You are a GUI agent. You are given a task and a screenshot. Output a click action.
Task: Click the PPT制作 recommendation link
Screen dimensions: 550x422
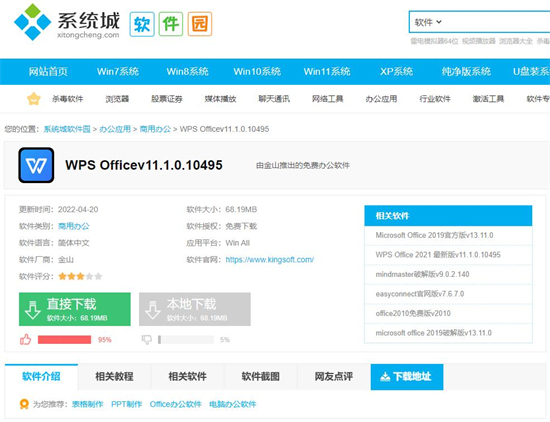tap(127, 404)
